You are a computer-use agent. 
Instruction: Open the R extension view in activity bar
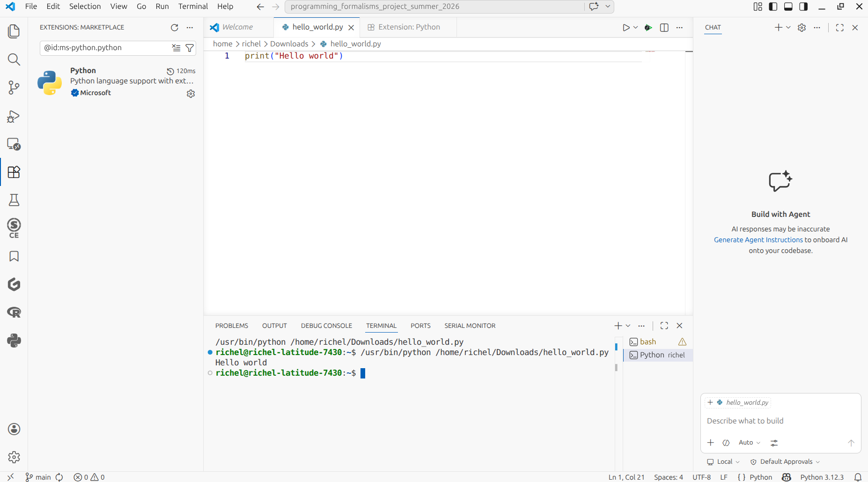point(14,312)
